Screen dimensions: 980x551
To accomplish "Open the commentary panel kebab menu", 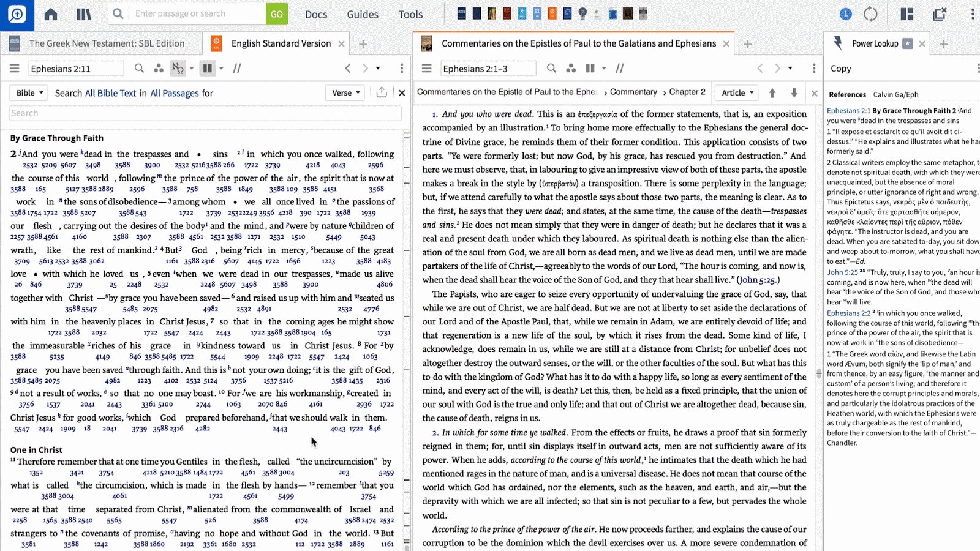I will 814,69.
